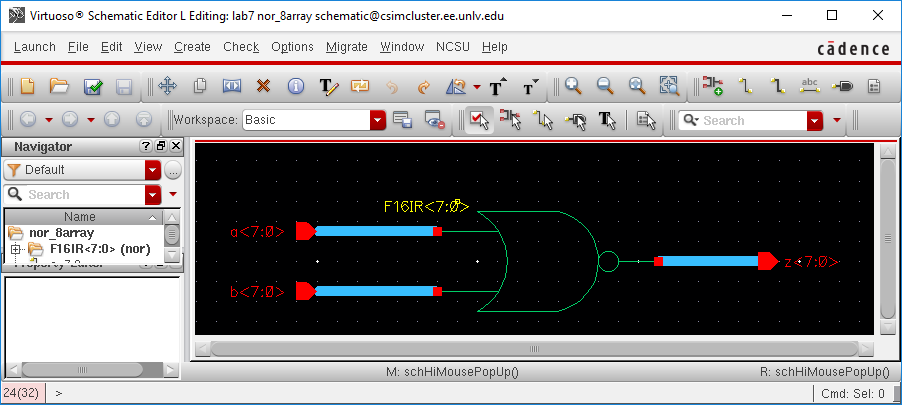Image resolution: width=902 pixels, height=405 pixels.
Task: Click the Navigator help question button
Action: tap(146, 146)
